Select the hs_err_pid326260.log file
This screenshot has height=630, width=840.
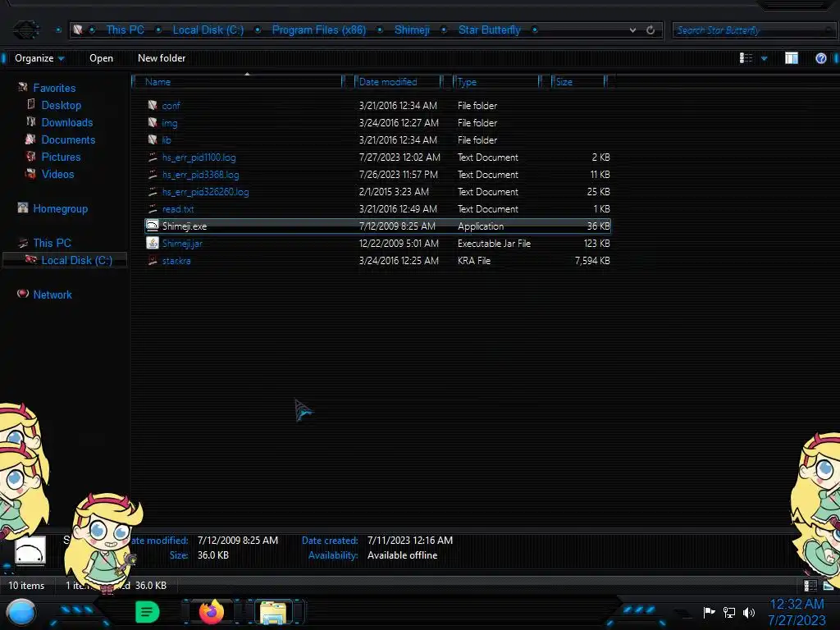point(205,192)
